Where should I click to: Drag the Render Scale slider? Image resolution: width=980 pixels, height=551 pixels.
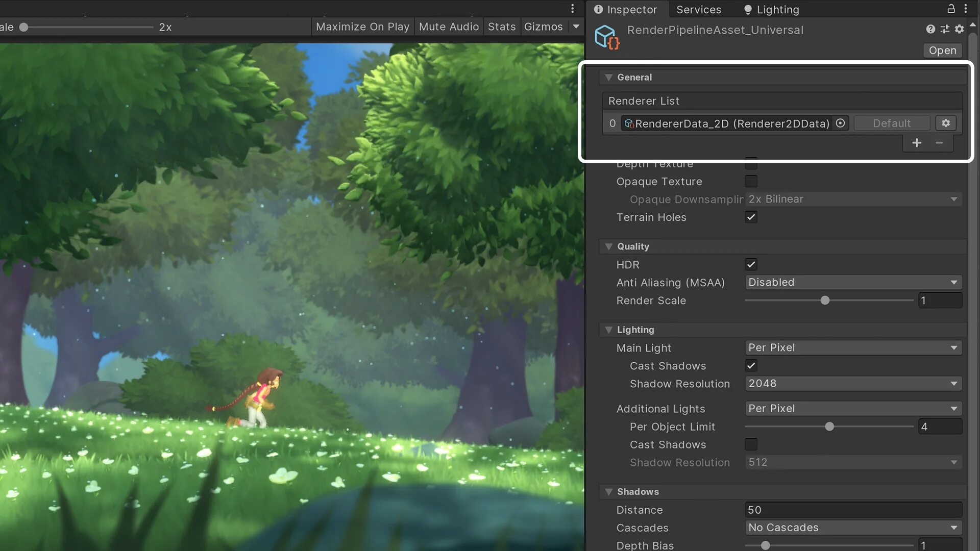824,300
